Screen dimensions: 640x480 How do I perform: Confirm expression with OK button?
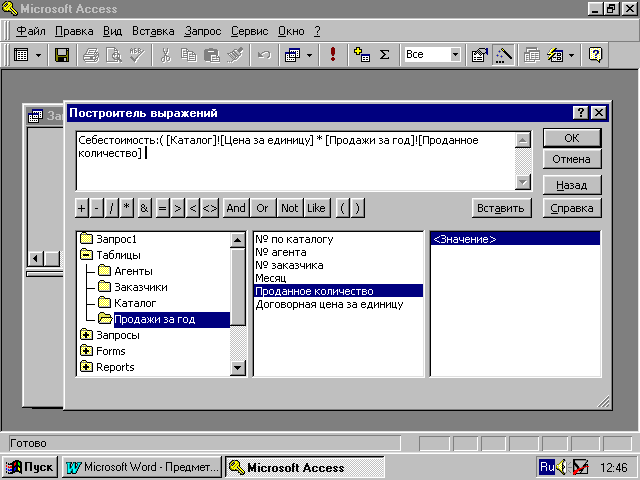click(x=572, y=138)
